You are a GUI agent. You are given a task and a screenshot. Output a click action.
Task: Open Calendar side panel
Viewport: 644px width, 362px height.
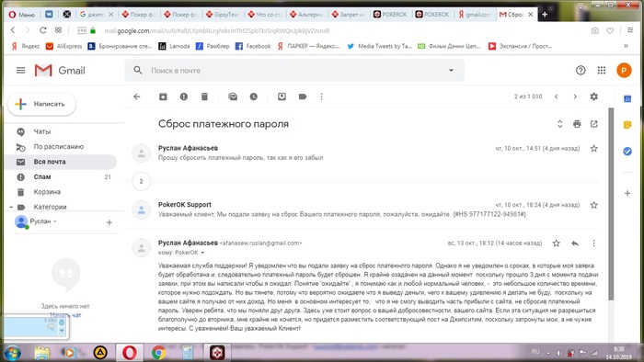627,99
